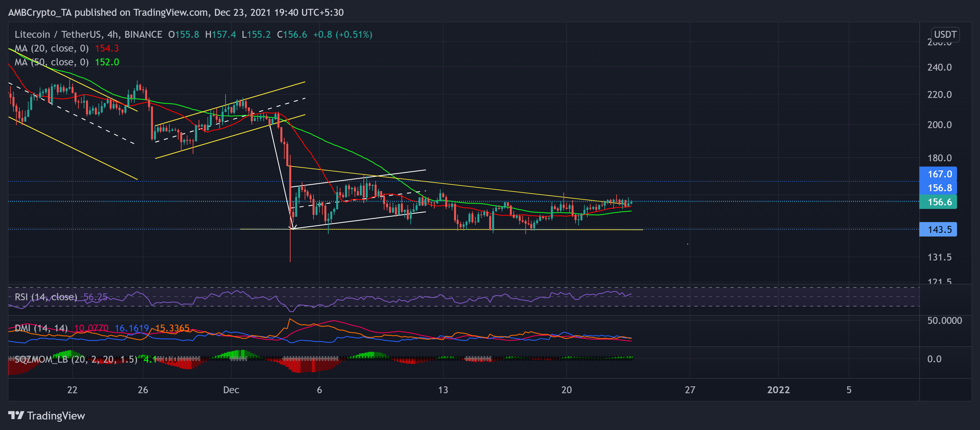
Task: Click the 2022 label on the time axis
Action: 779,390
